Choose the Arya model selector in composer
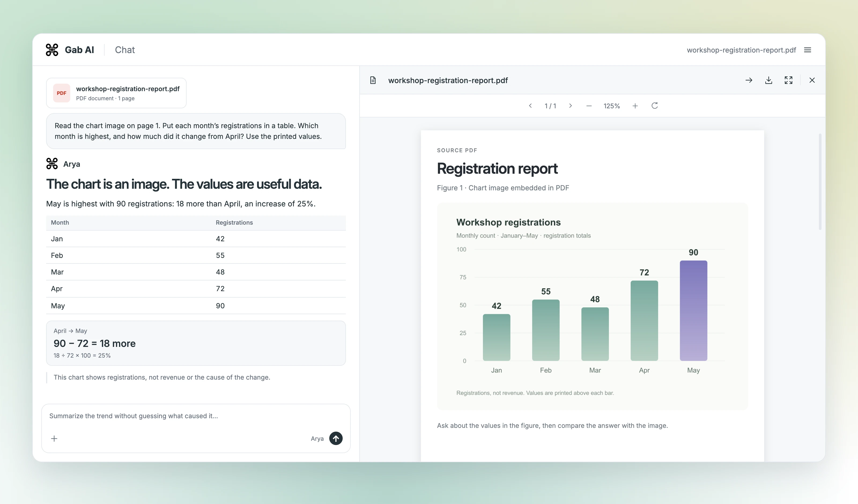 317,439
